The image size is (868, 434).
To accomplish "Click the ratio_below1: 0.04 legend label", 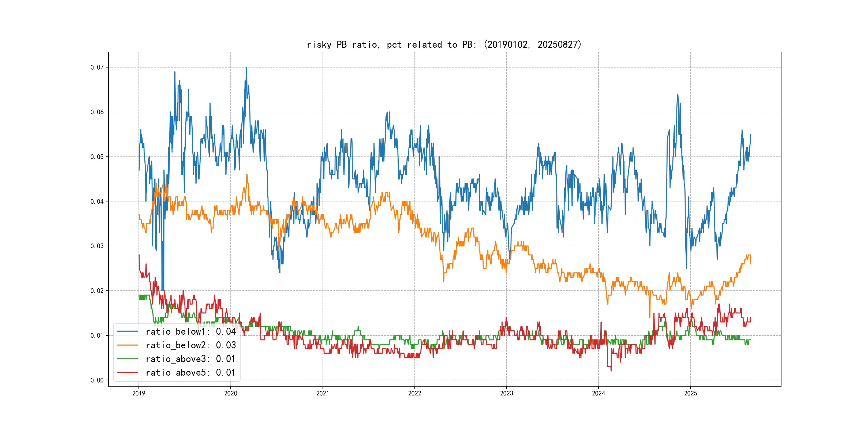I will tap(191, 332).
